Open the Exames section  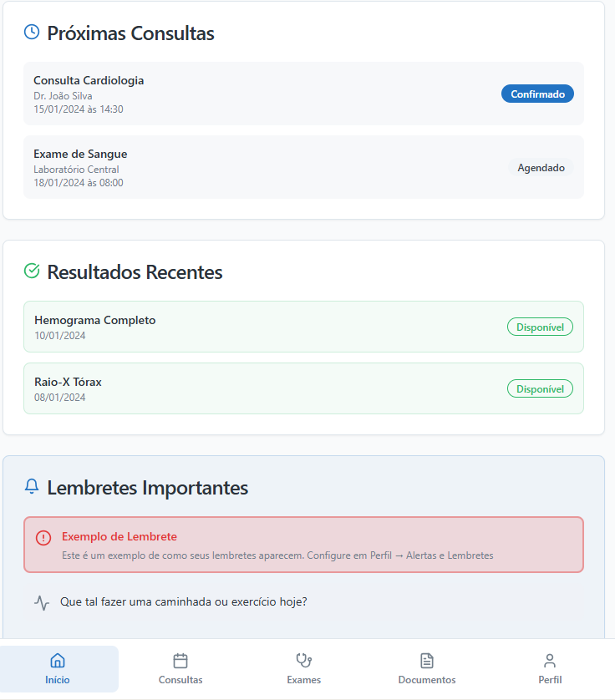point(303,668)
